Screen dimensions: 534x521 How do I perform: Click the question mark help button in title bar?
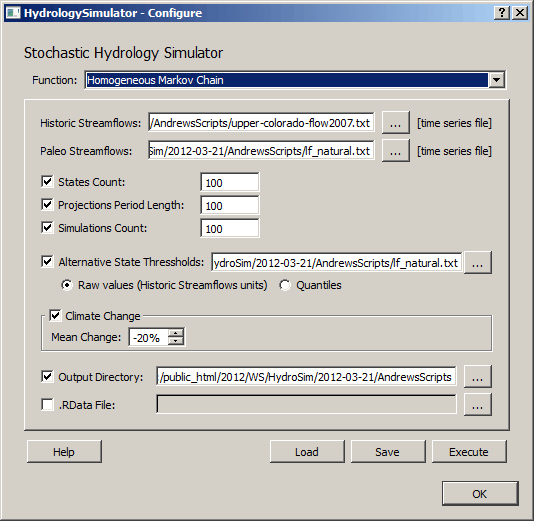point(502,13)
